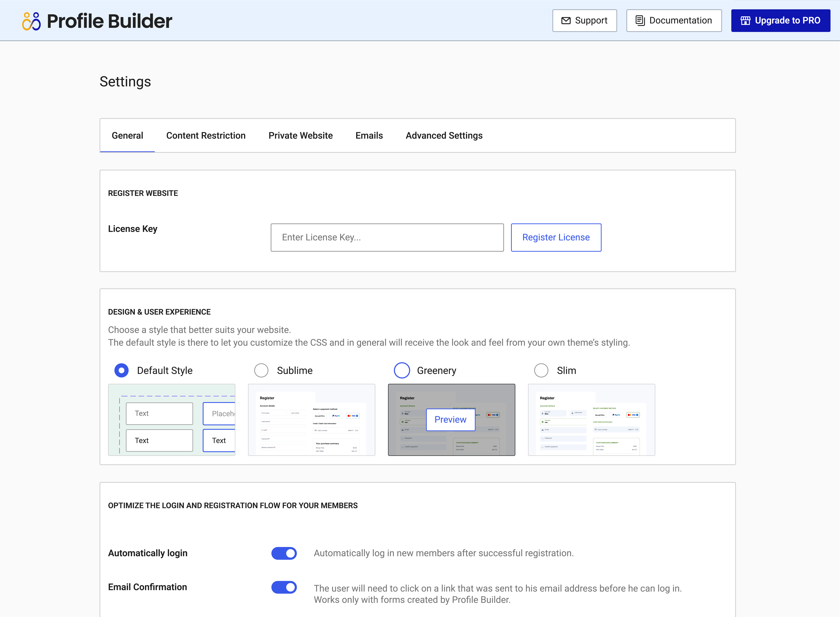
Task: Click the REGISTER WEBSITE section heading
Action: click(143, 193)
